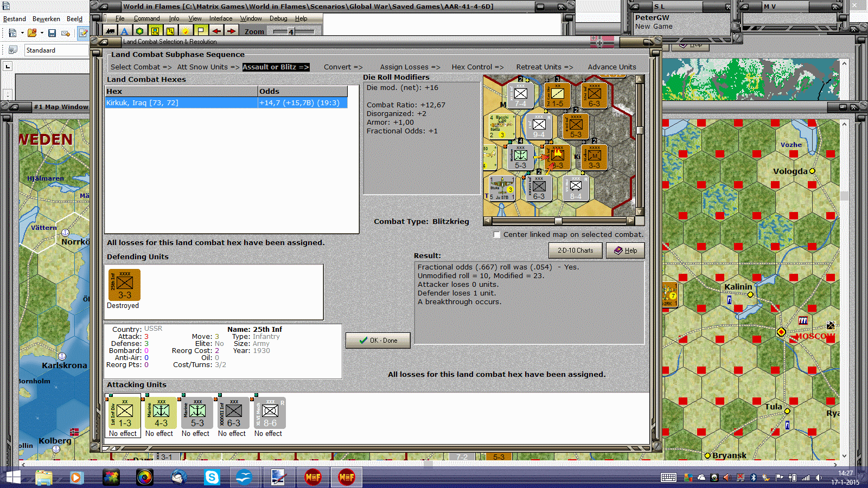Select the 8-6 mechanized attacking unit
The width and height of the screenshot is (868, 488).
[270, 413]
